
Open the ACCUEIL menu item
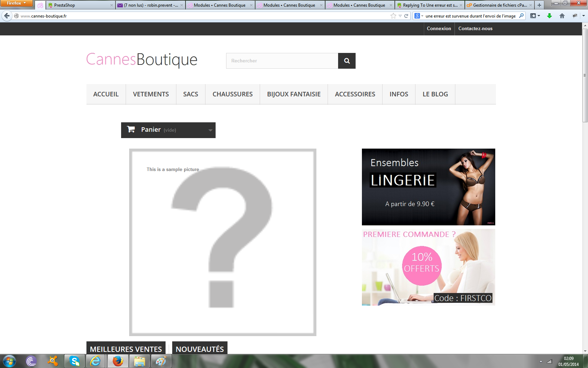click(106, 94)
